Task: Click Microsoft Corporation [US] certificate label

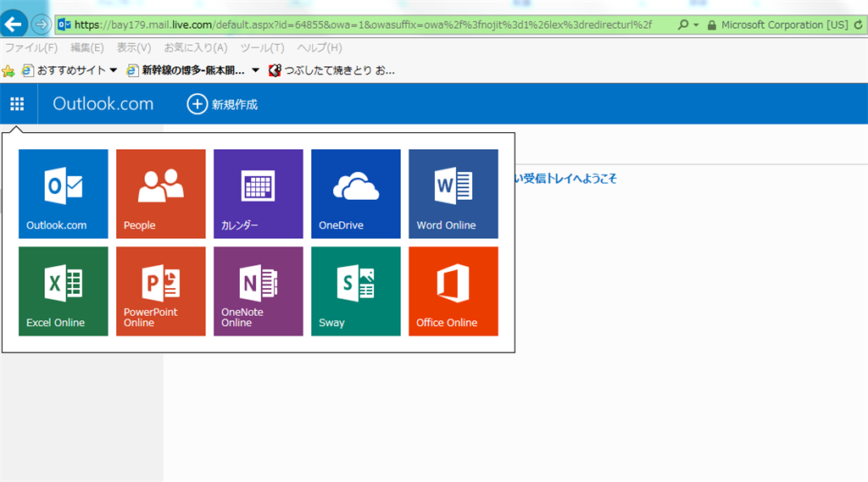Action: pyautogui.click(x=784, y=25)
